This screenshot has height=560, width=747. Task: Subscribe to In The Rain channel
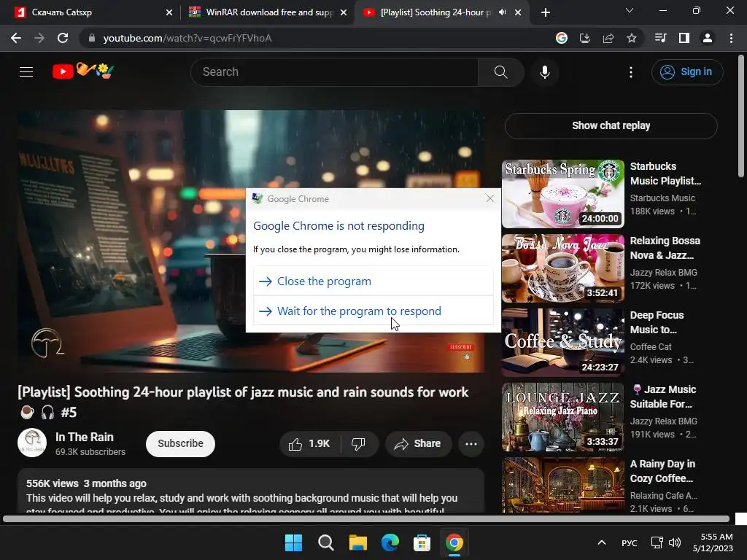(180, 444)
